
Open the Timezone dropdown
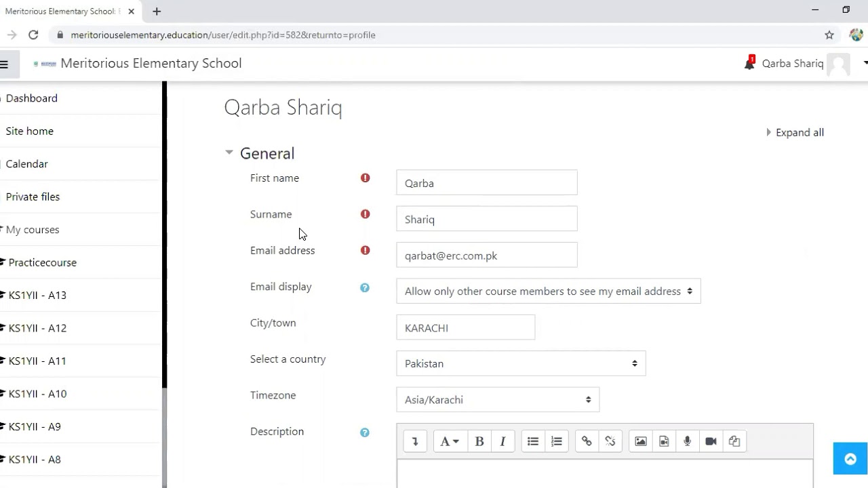[x=498, y=400]
